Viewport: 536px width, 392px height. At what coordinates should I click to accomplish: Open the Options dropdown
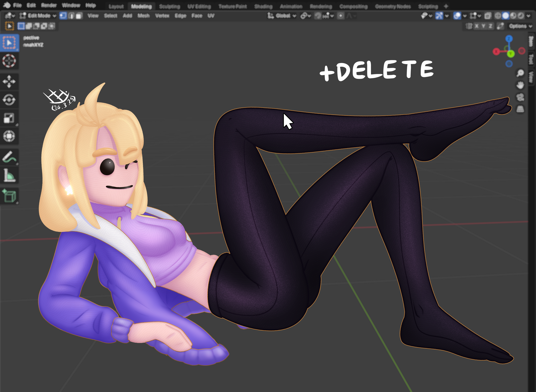point(520,26)
